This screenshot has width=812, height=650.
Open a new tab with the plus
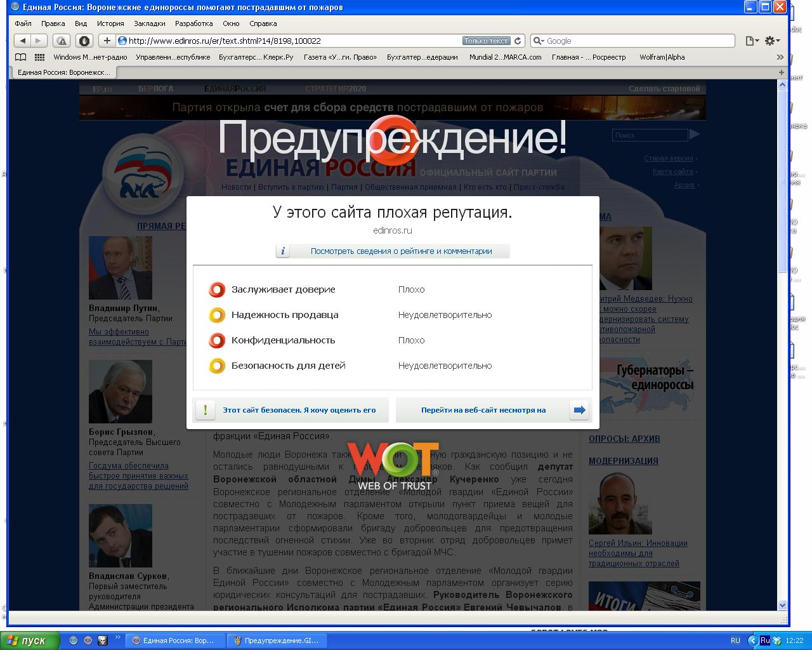(782, 72)
